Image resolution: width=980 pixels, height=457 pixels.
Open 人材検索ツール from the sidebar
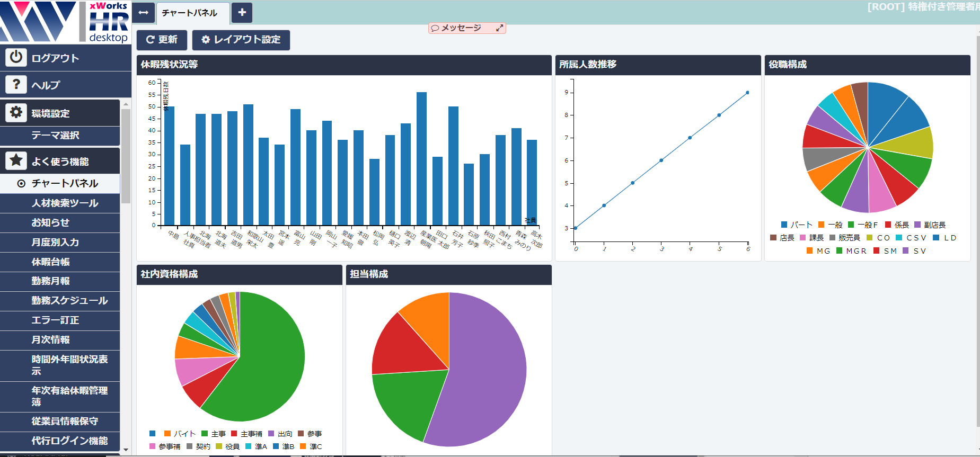(x=65, y=203)
